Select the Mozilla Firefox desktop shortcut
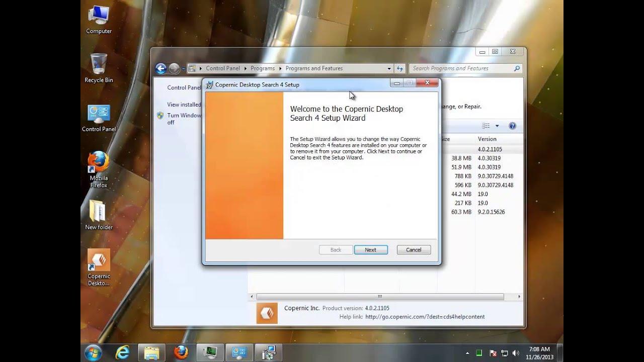The image size is (644, 362). click(99, 169)
